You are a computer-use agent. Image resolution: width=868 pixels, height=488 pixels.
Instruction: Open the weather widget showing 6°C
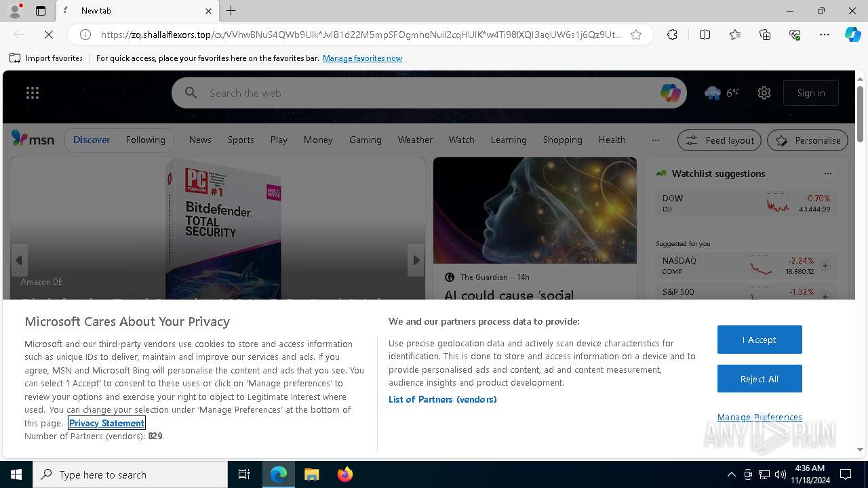[x=722, y=93]
